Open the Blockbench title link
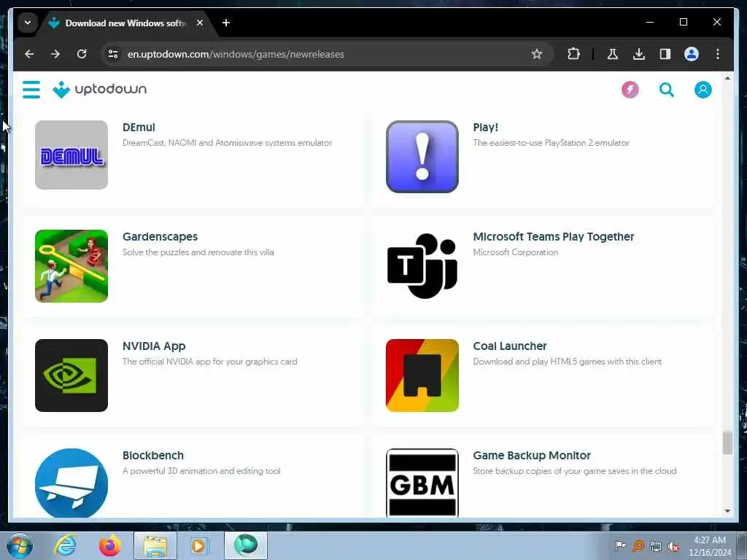Screen dimensions: 747x560 click(153, 455)
